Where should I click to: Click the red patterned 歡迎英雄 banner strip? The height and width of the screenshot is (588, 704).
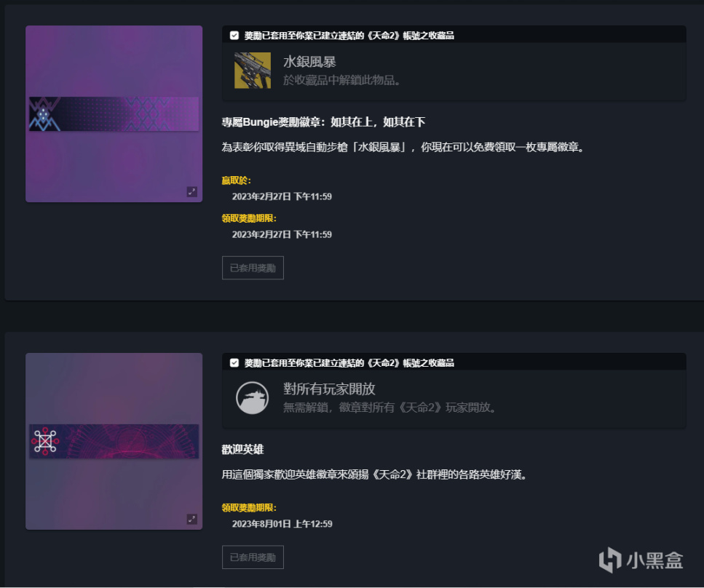(114, 441)
